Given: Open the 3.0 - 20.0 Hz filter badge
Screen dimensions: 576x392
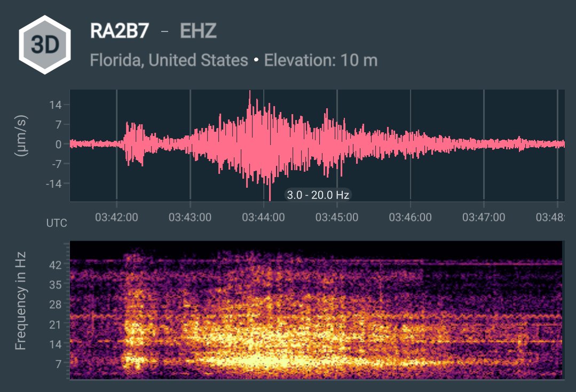Looking at the screenshot, I should [x=318, y=195].
